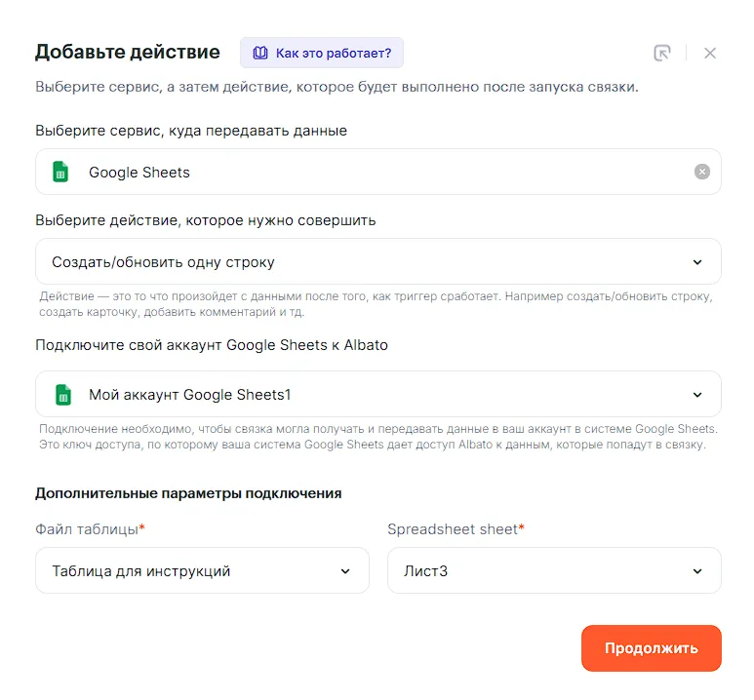Click the chevron in "Файл таблицы" field

345,571
